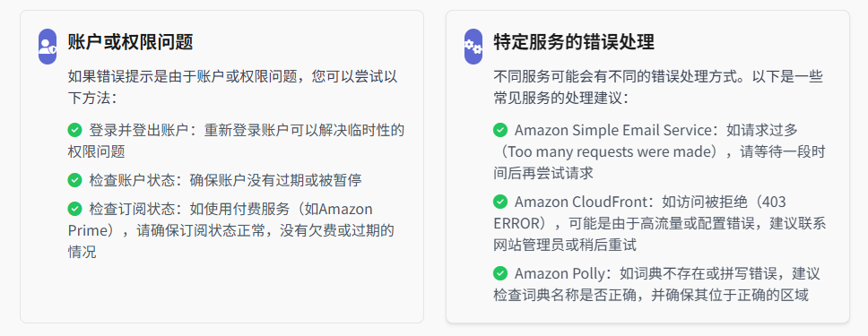Click the Amazon Simple Email Service text

[612, 130]
